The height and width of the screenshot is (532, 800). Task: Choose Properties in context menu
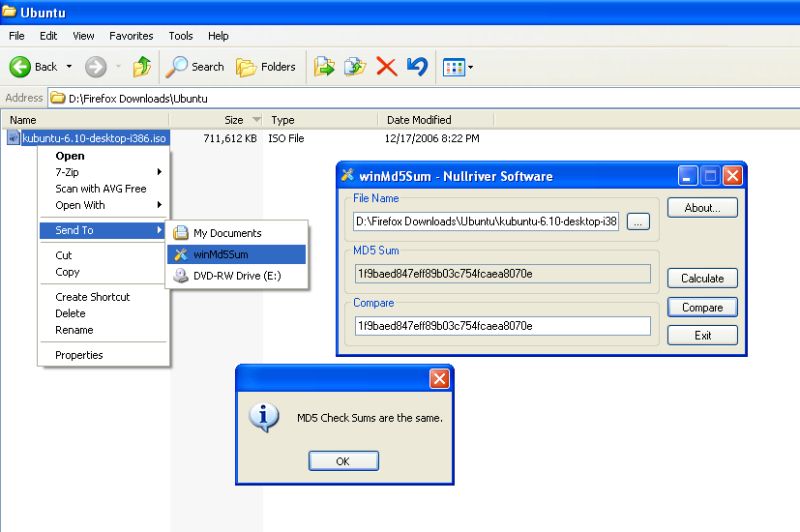tap(104, 355)
